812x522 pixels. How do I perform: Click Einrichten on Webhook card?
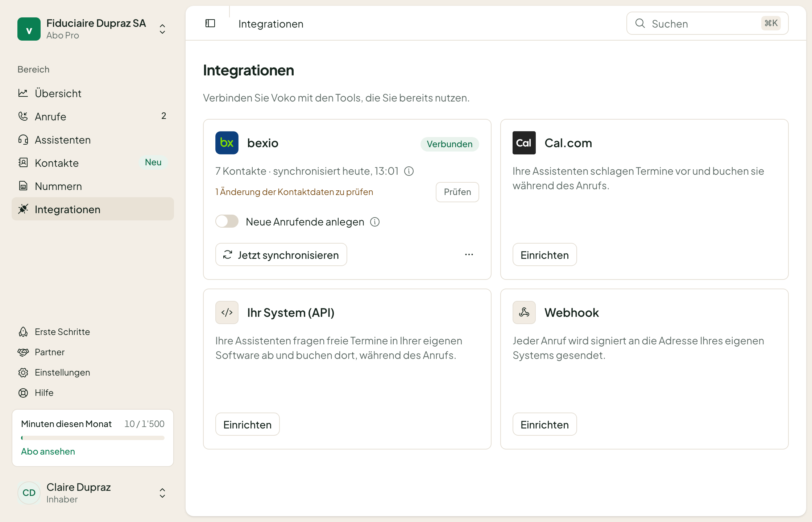(x=544, y=424)
